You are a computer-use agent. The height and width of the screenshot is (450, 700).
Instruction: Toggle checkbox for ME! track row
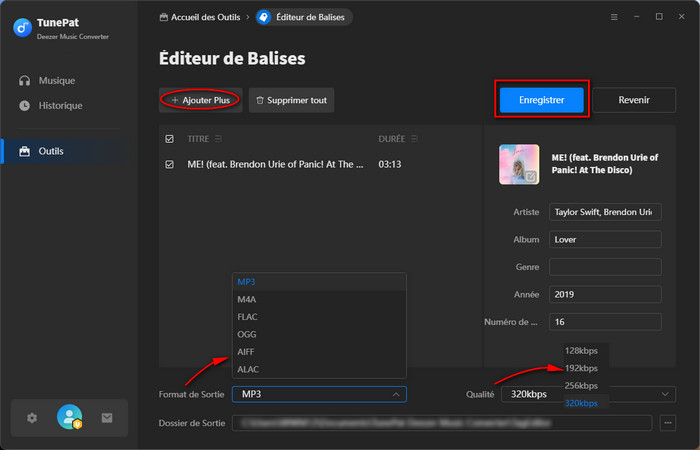[169, 164]
